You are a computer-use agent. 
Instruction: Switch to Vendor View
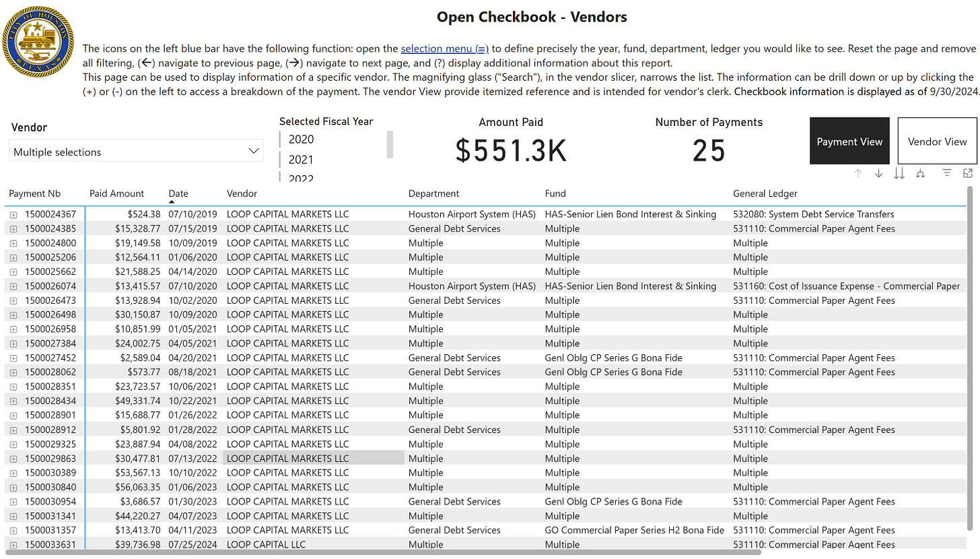coord(937,141)
